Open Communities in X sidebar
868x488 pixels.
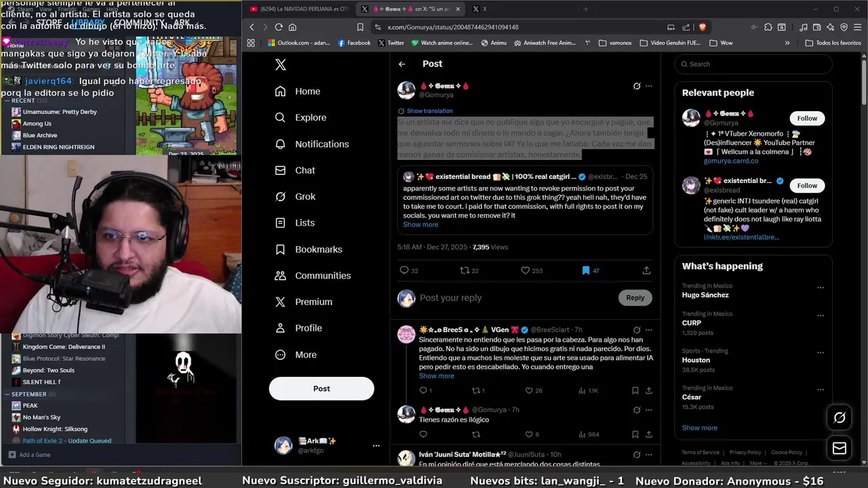click(x=313, y=275)
